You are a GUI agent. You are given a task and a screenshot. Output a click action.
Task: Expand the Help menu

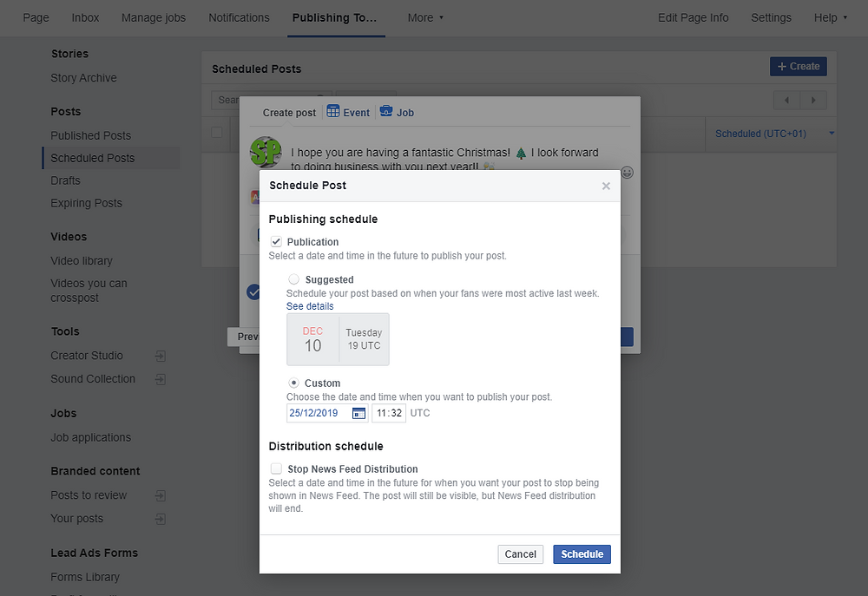click(x=831, y=17)
